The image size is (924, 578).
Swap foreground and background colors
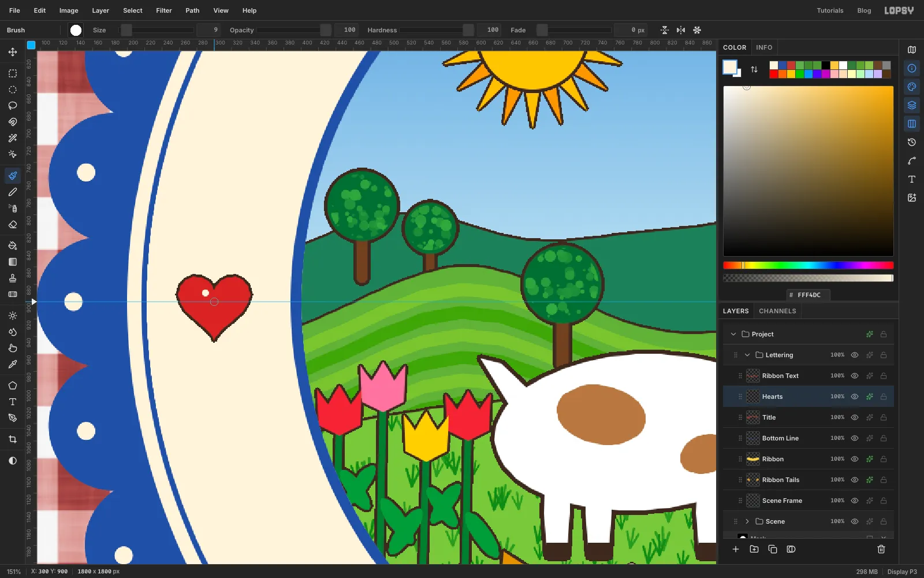click(754, 69)
